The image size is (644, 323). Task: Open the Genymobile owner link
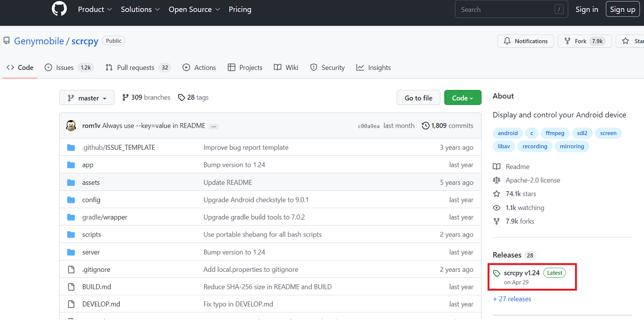point(39,41)
